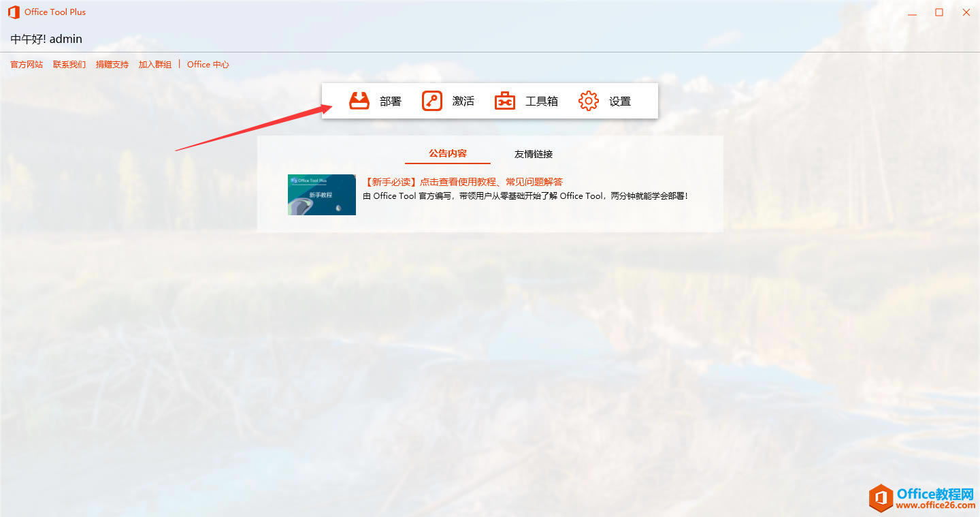Switch to the 公告内容 tab
980x517 pixels.
click(x=447, y=154)
